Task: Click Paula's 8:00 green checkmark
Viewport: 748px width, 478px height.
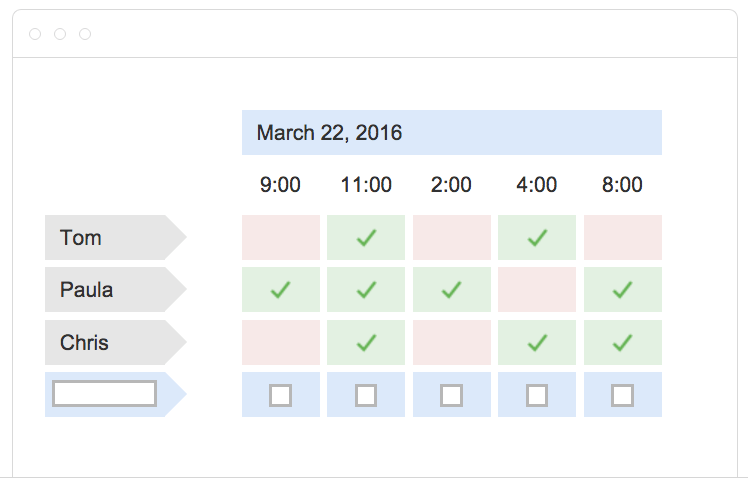Action: pos(623,290)
